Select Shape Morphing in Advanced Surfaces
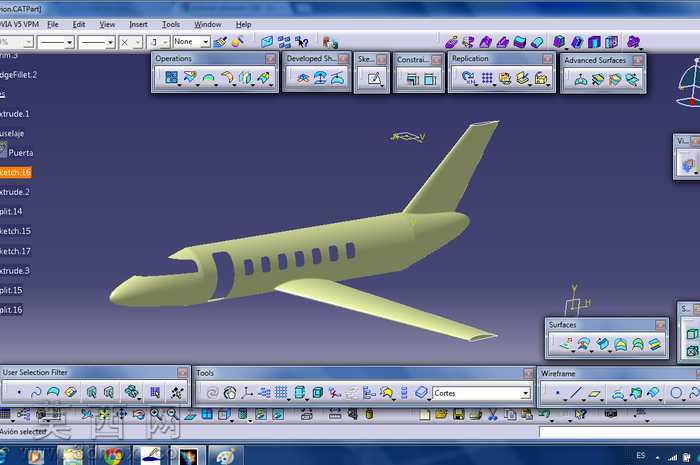The image size is (700, 465). (x=632, y=80)
